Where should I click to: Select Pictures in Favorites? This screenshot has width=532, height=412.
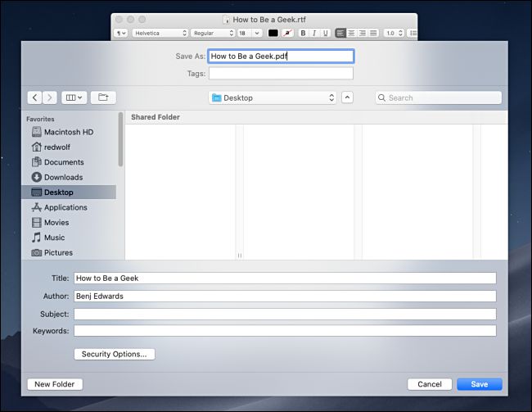coord(69,253)
